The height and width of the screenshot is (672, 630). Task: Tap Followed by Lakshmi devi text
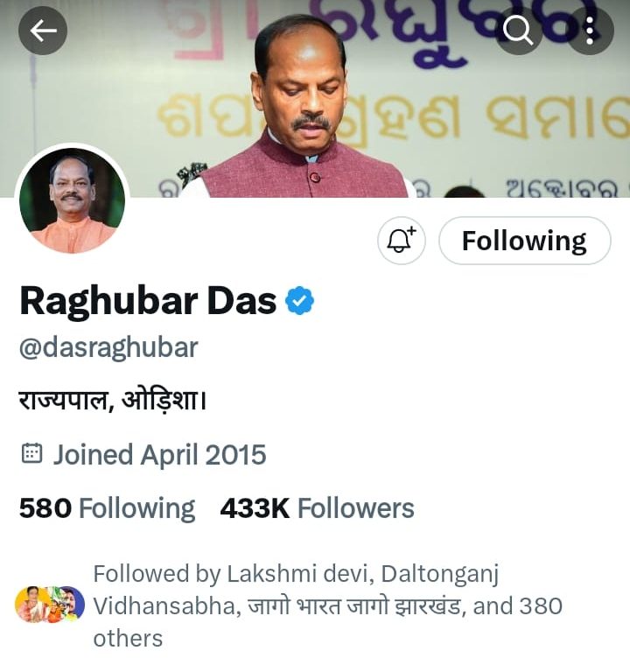click(231, 573)
